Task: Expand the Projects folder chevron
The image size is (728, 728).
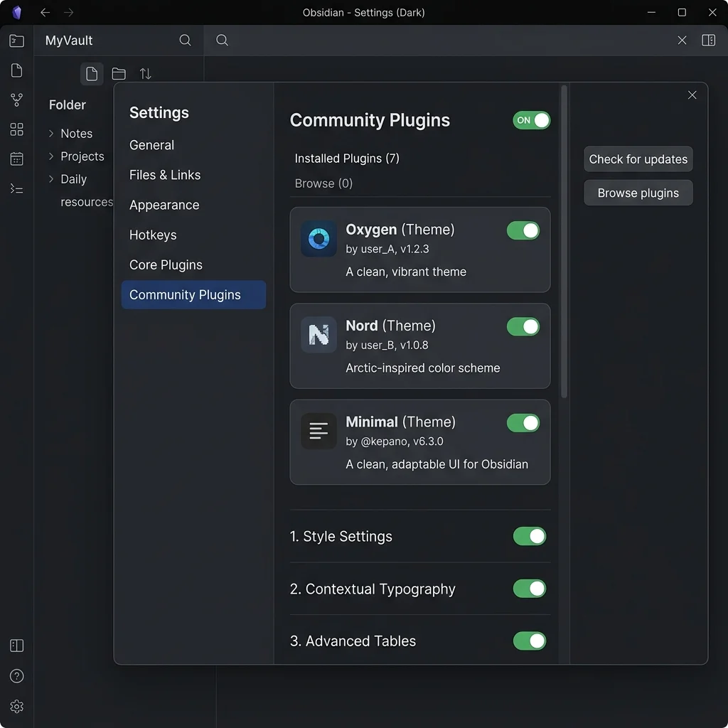Action: pyautogui.click(x=51, y=156)
